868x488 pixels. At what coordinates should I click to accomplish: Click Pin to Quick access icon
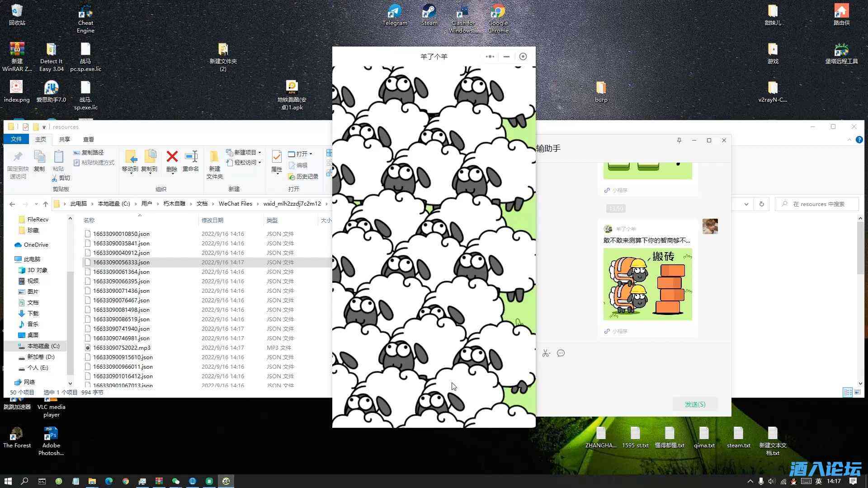(18, 165)
